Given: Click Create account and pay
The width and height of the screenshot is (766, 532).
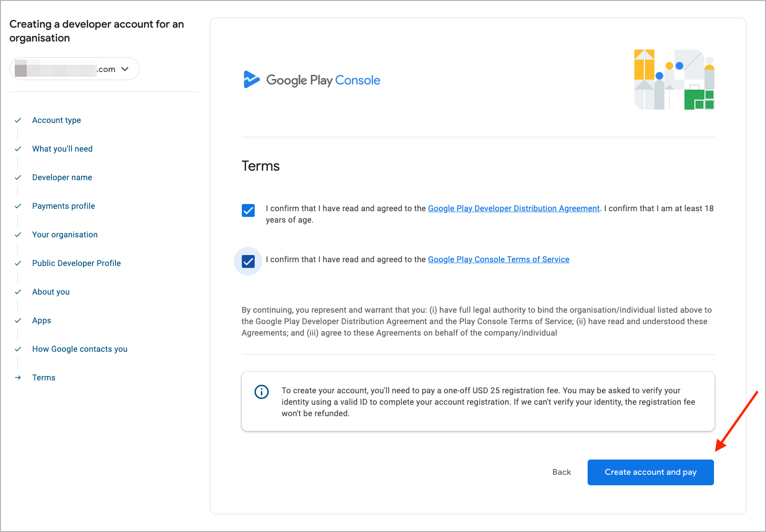Looking at the screenshot, I should click(x=651, y=472).
